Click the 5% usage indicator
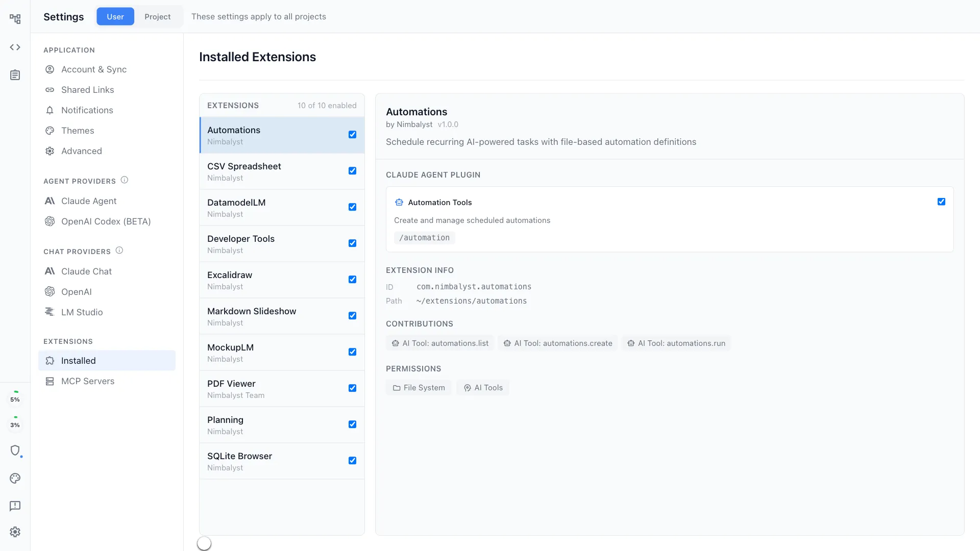Screen dimensions: 980x551 point(15,399)
